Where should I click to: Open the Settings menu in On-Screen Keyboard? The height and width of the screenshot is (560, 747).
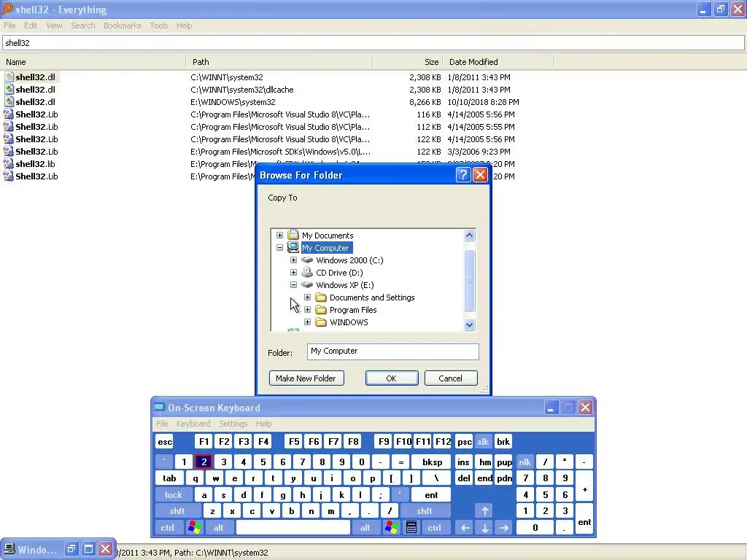click(233, 424)
